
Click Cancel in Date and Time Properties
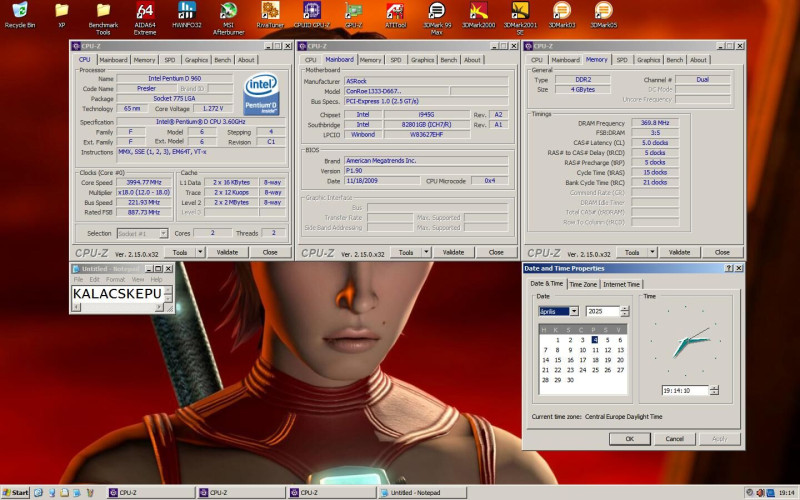coord(674,439)
